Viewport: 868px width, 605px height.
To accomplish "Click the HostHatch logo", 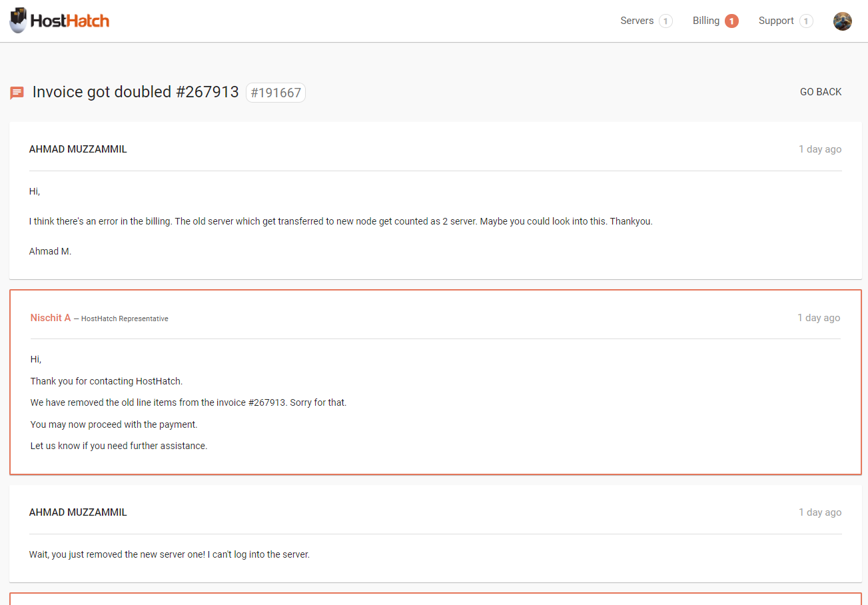I will (x=59, y=21).
